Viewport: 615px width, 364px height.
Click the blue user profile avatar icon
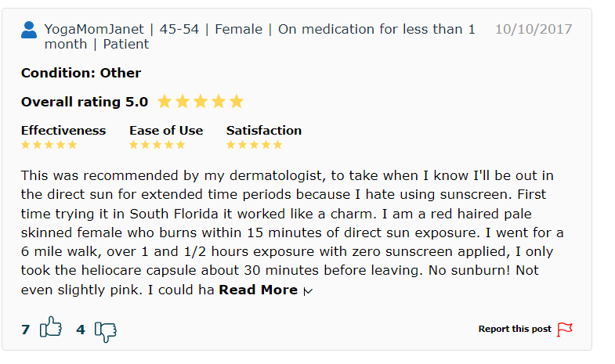click(29, 30)
